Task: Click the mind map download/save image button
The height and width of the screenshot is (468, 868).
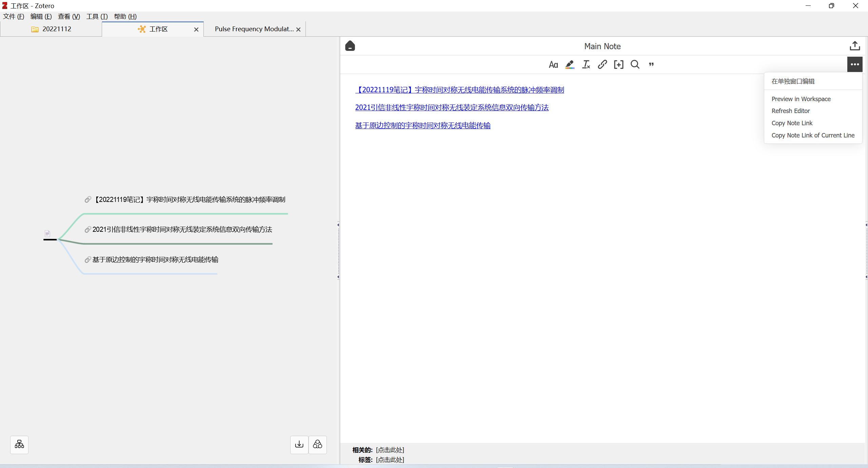Action: (x=299, y=445)
